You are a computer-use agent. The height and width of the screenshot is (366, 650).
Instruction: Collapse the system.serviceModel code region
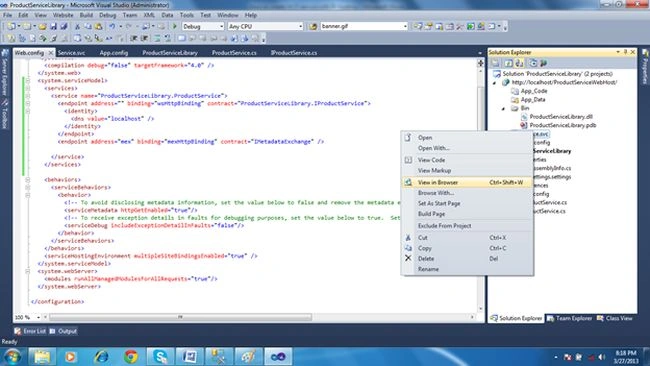click(x=28, y=80)
